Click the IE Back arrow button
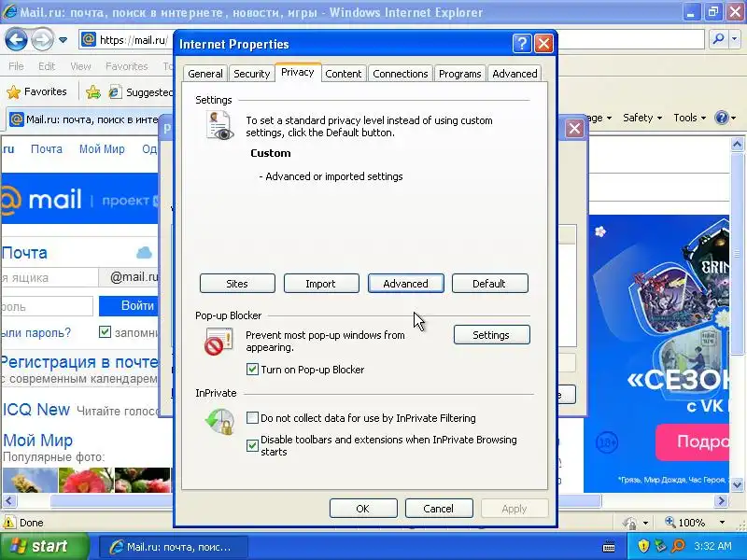 (16, 40)
